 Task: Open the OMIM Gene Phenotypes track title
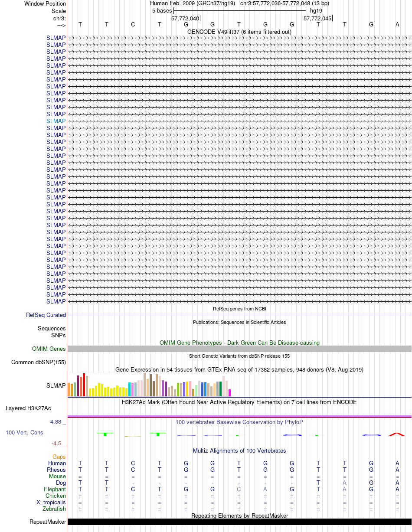pyautogui.click(x=239, y=343)
